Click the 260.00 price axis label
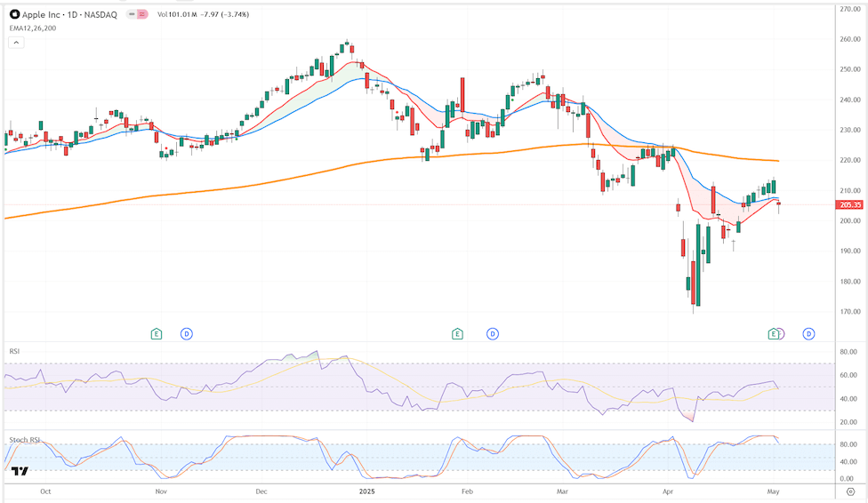 pos(849,39)
